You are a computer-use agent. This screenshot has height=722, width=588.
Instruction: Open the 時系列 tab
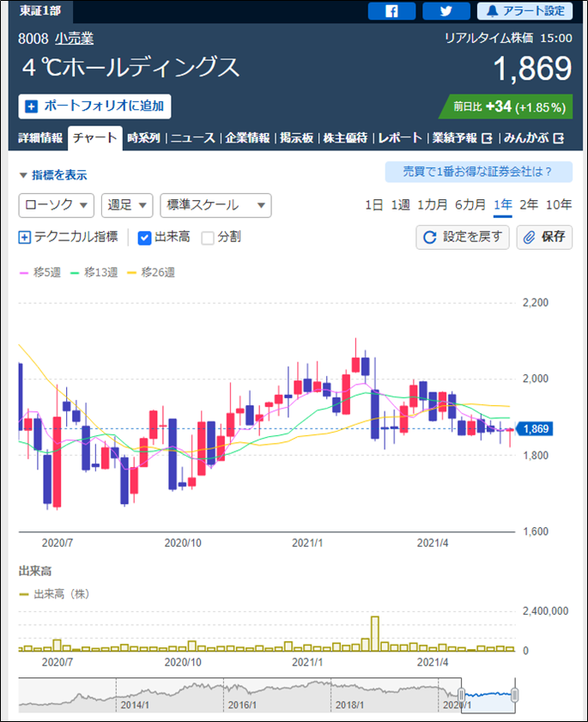coord(143,137)
